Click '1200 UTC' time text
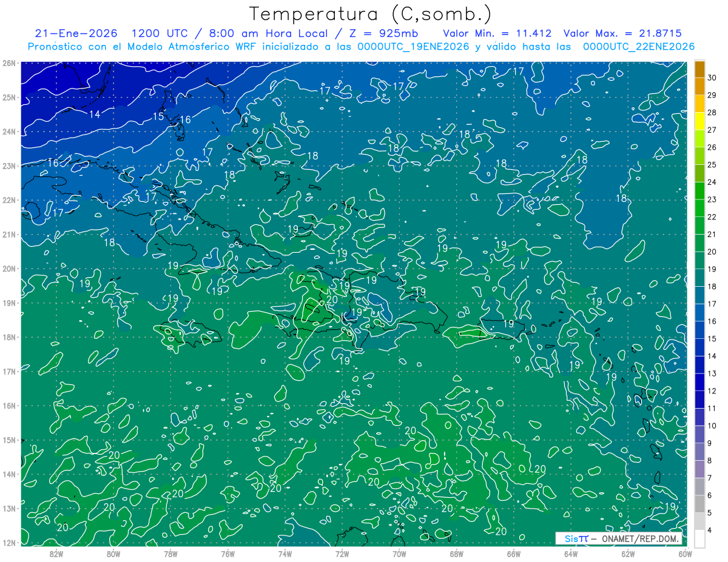 (x=159, y=33)
